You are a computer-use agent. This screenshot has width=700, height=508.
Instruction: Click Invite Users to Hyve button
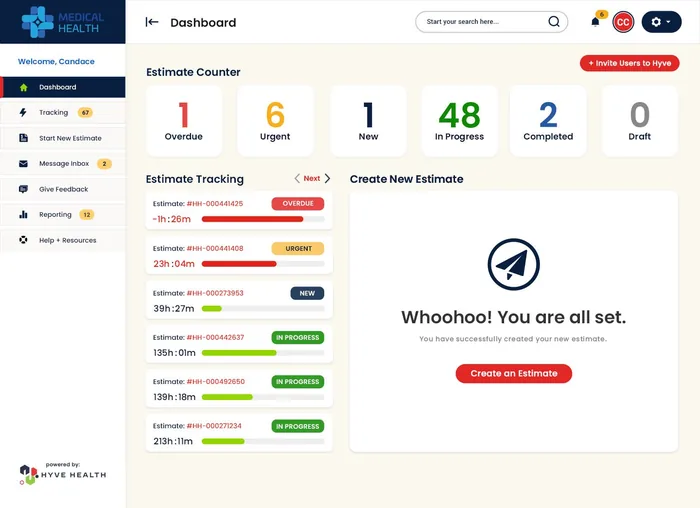629,63
